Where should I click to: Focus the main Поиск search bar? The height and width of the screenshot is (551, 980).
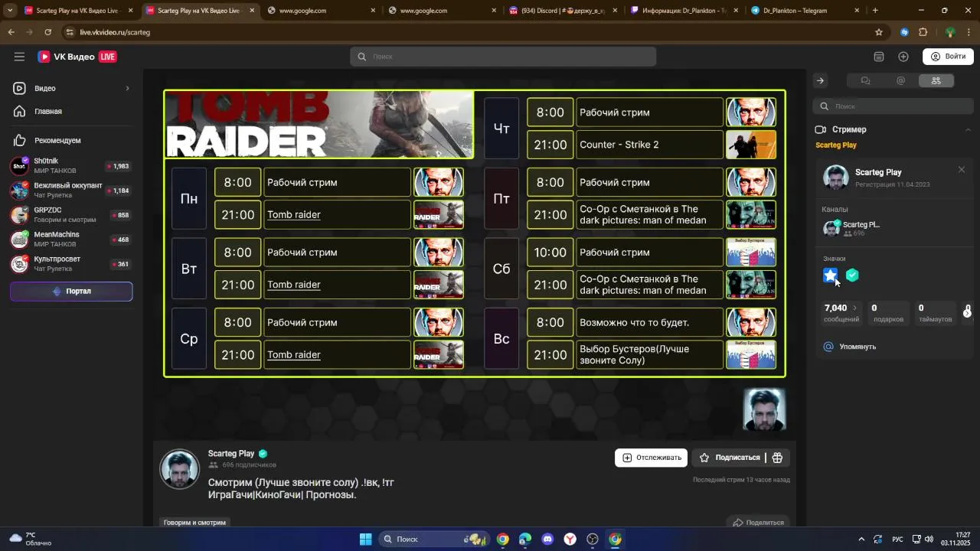pos(503,57)
